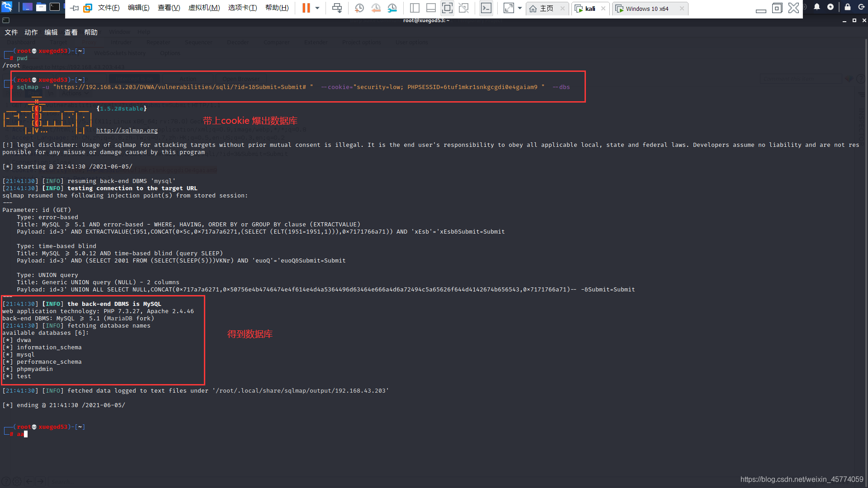Close the kali VM tab

coord(603,9)
